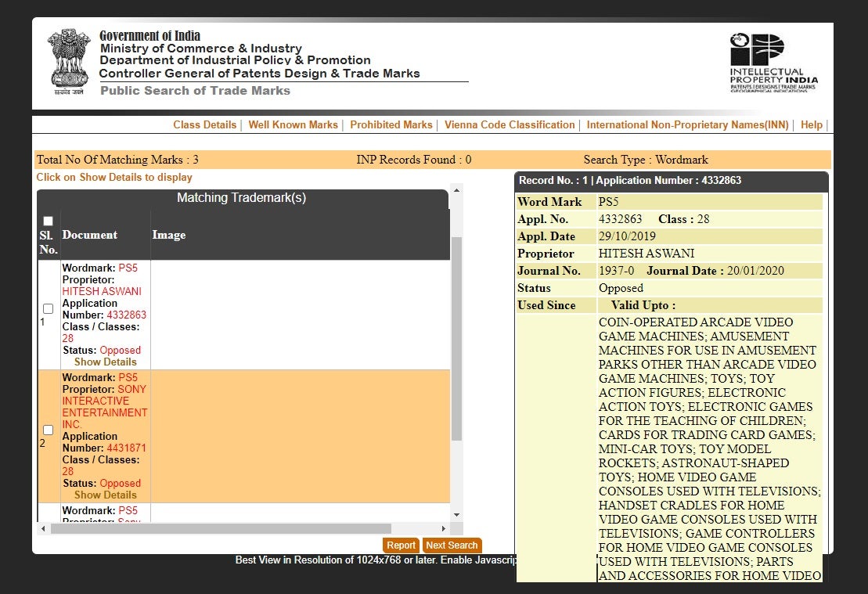Show Details for application 4431871
Screen dimensions: 868x594
105,495
